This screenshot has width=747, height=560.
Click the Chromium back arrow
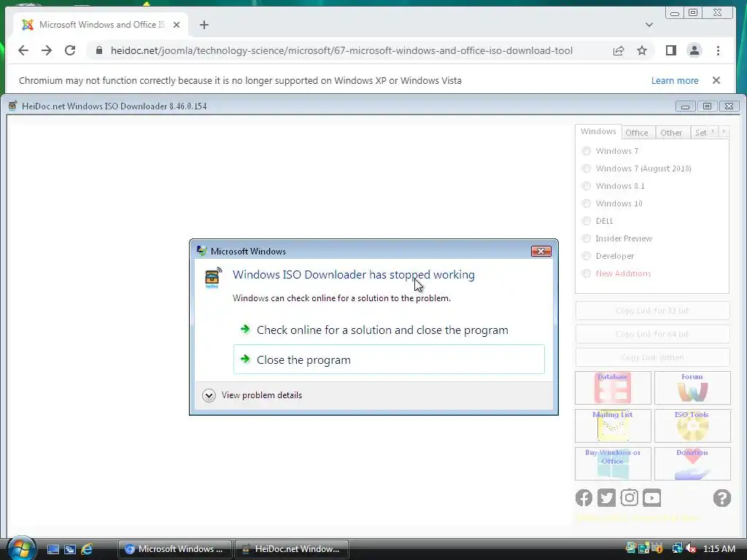point(23,50)
